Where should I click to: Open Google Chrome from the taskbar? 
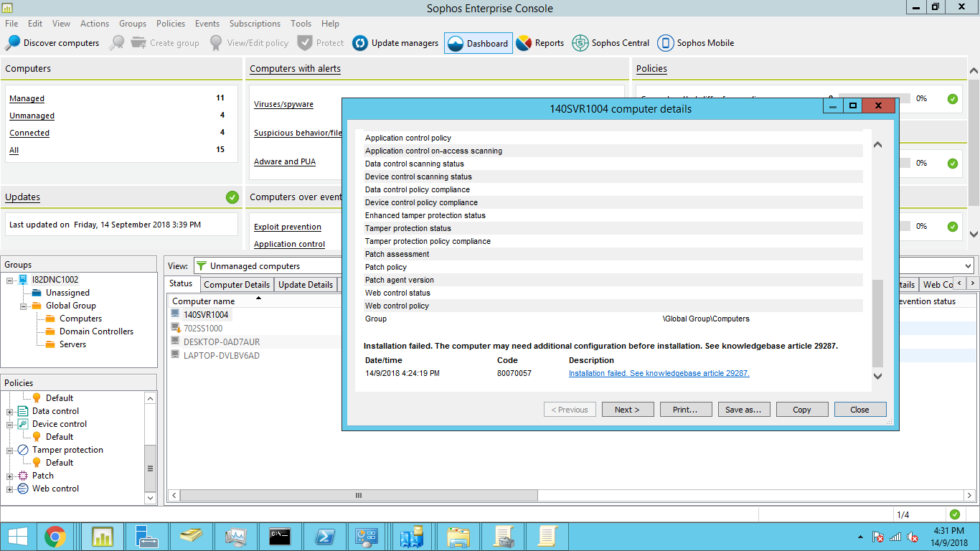[55, 536]
